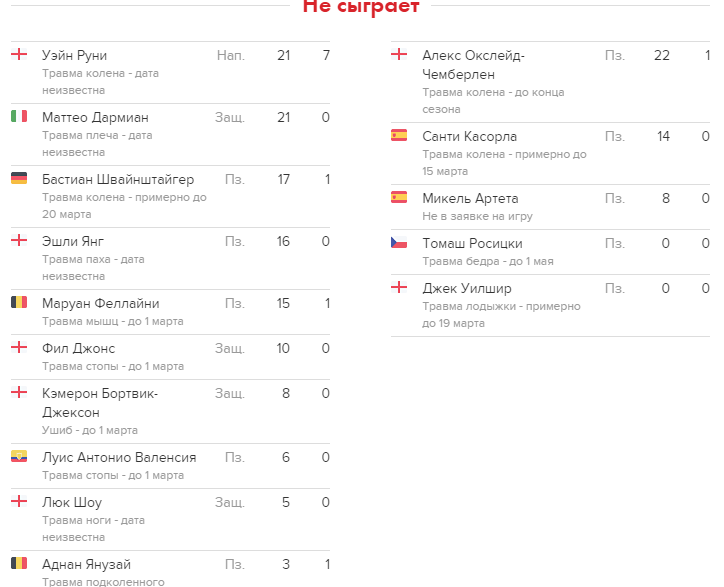The image size is (724, 587).
Task: Click the Germany flag beside Бастиан Швайнштайгер
Action: (x=19, y=178)
